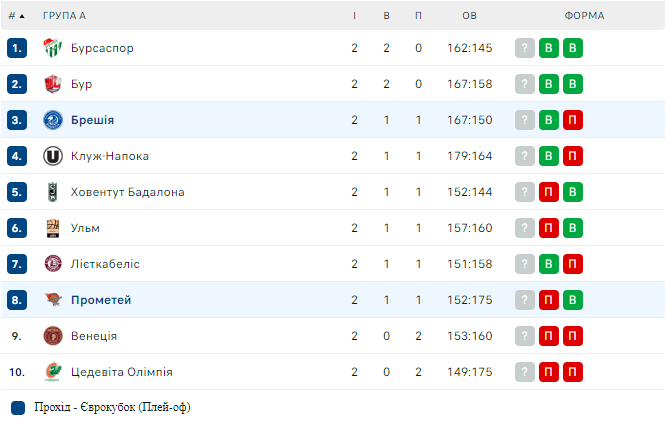The height and width of the screenshot is (426, 668).
Task: Sort standings by В wins column
Action: (x=386, y=16)
